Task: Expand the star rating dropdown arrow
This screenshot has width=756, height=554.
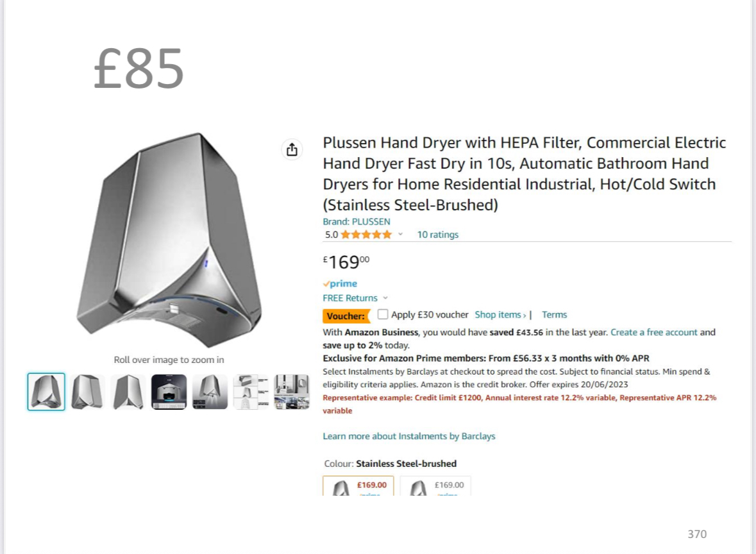Action: [401, 235]
